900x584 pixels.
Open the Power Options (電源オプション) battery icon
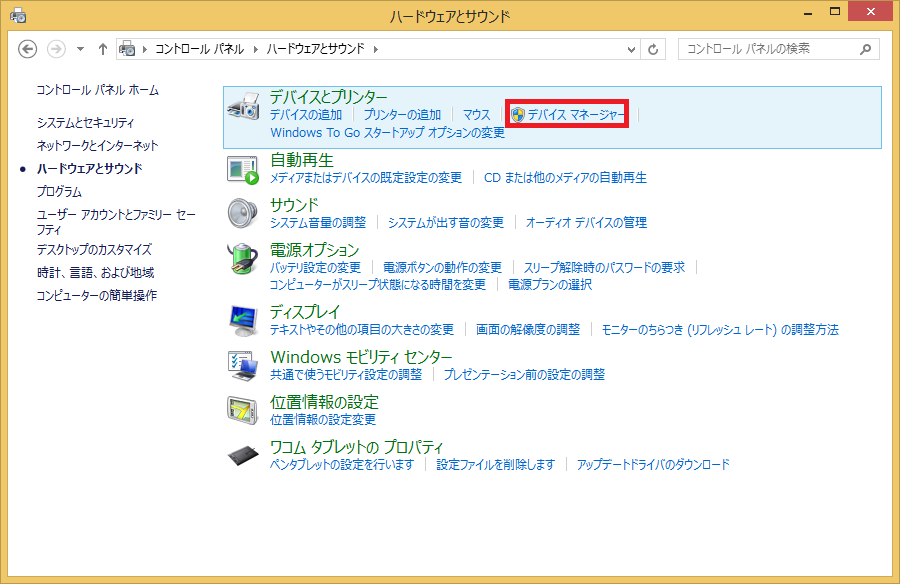tap(243, 258)
